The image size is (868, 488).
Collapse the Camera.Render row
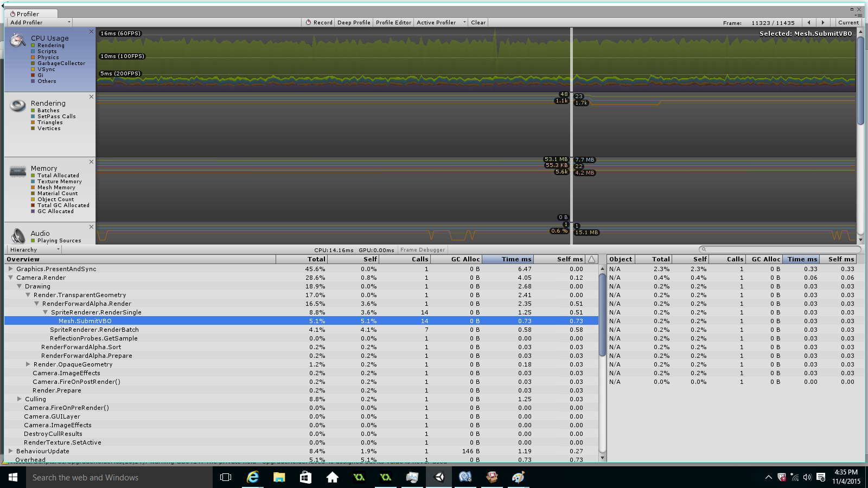(x=10, y=278)
